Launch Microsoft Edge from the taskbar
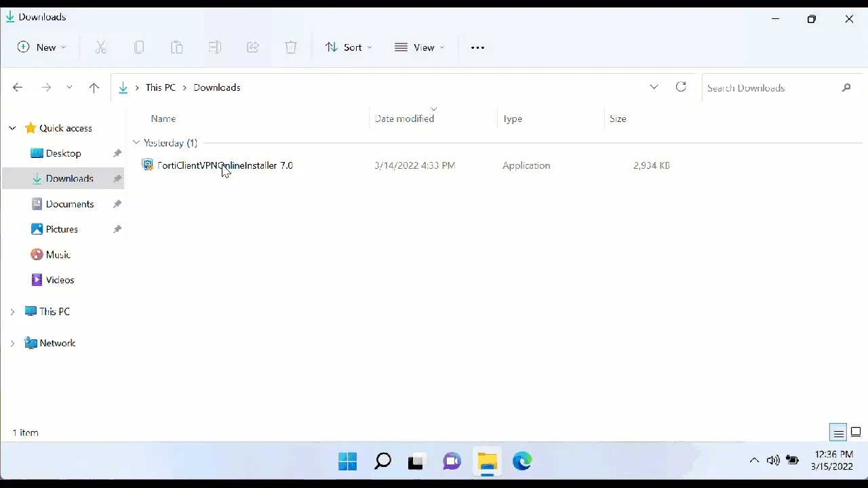The image size is (868, 488). pos(522,462)
